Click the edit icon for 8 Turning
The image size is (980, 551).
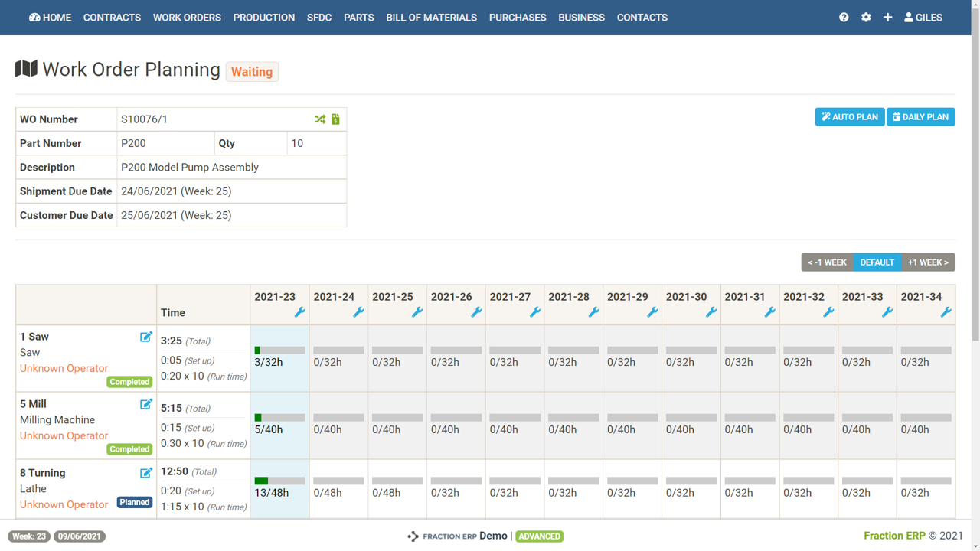pyautogui.click(x=145, y=473)
